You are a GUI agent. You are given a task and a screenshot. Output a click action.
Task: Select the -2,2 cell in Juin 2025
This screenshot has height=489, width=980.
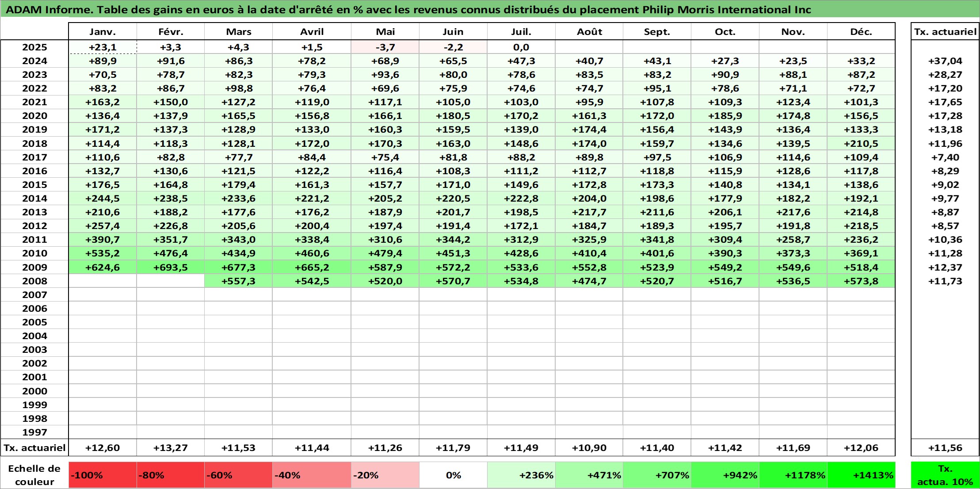453,47
